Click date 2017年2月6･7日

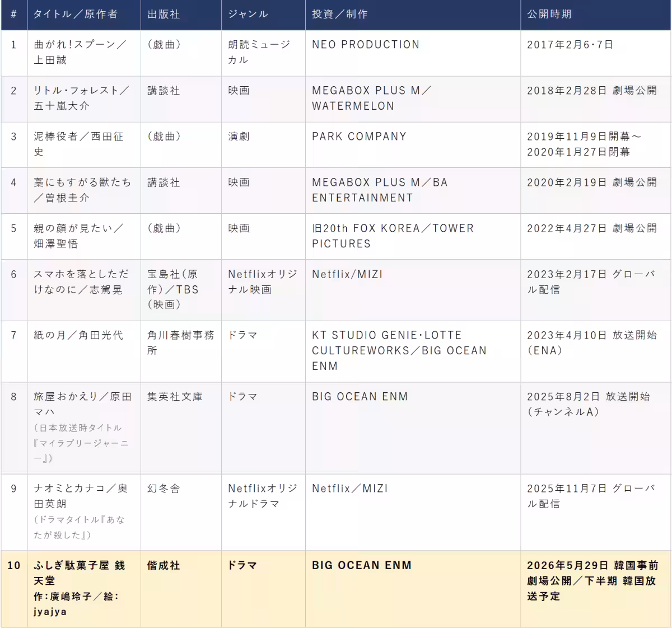pos(570,45)
